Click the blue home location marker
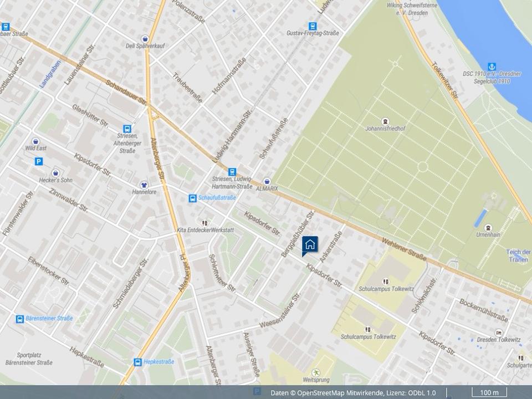Viewport: 532px width, 399px height. (310, 244)
